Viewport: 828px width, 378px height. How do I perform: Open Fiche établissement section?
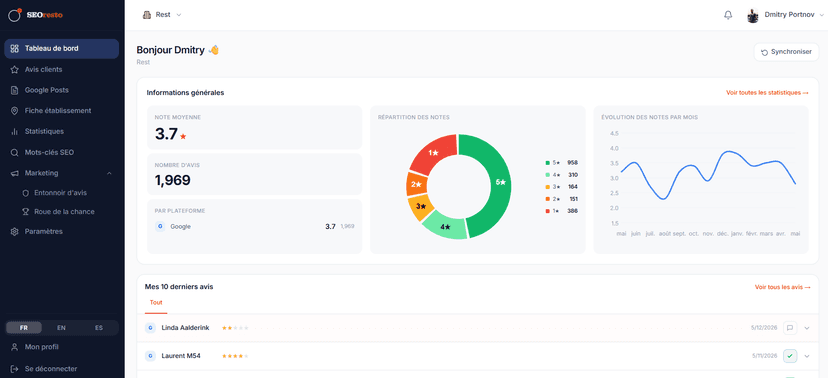click(61, 111)
